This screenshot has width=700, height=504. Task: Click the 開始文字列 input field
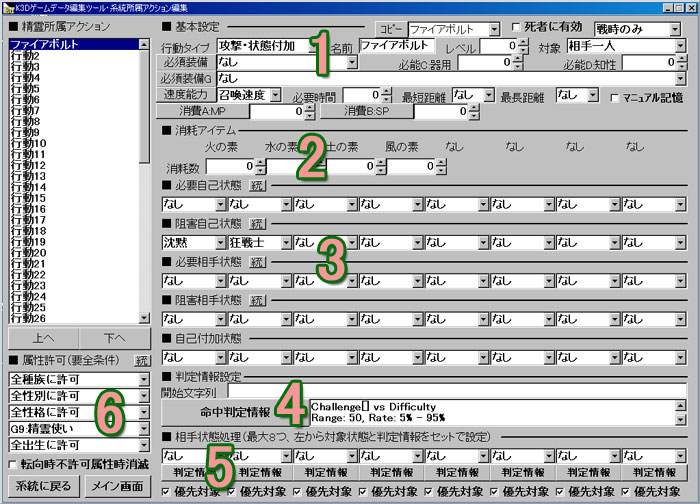tap(457, 391)
